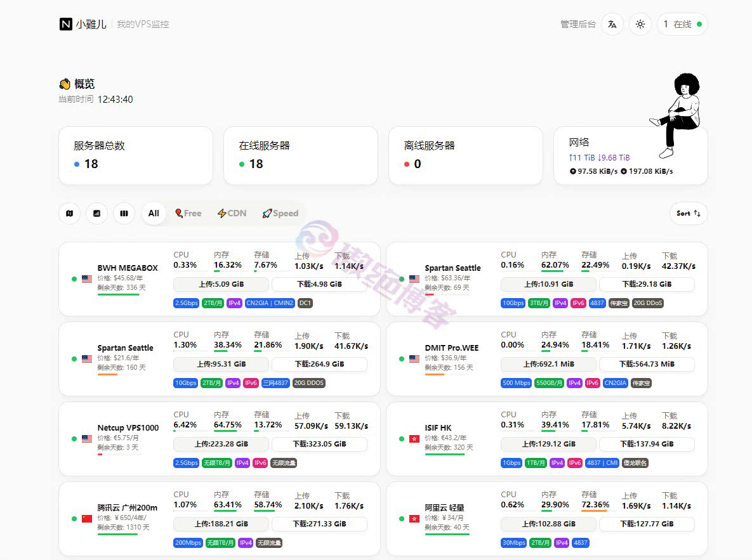Open the chart statistics view icon
The image size is (752, 560).
tap(96, 214)
